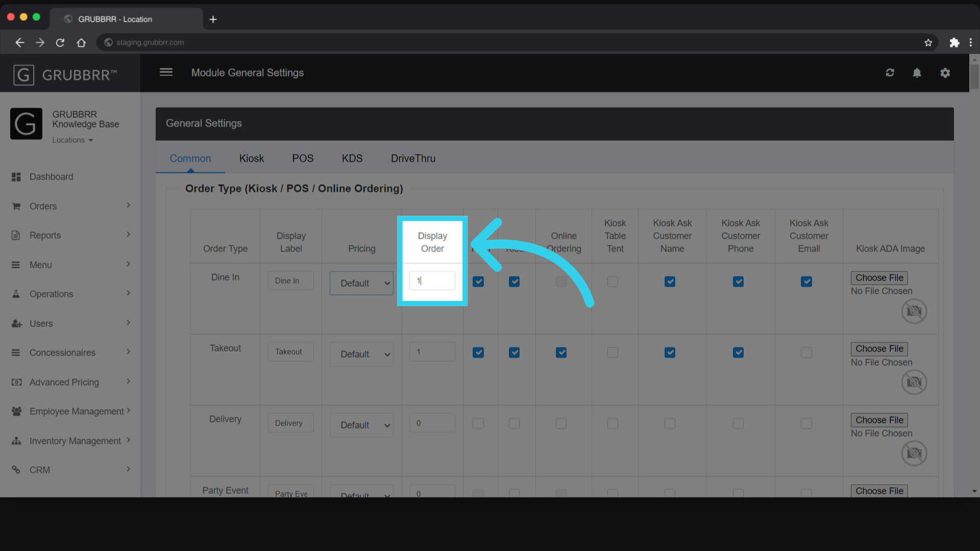The width and height of the screenshot is (980, 551).
Task: Open the notifications bell
Action: (x=917, y=73)
